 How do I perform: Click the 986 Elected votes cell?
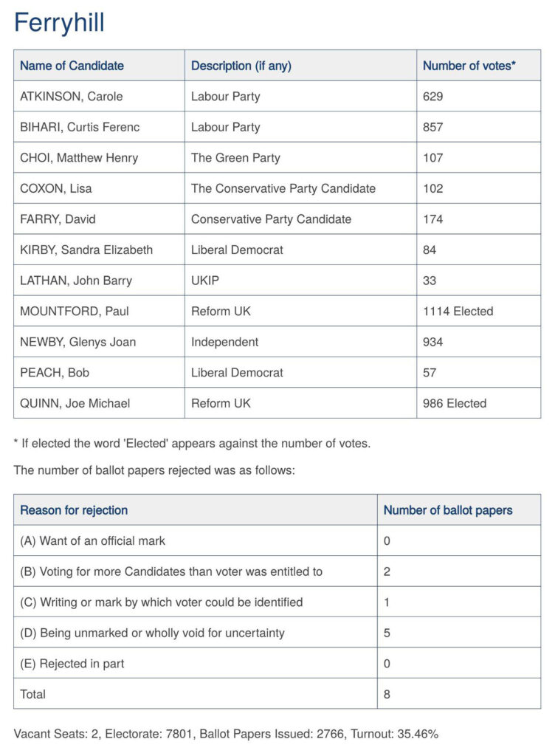pos(478,403)
